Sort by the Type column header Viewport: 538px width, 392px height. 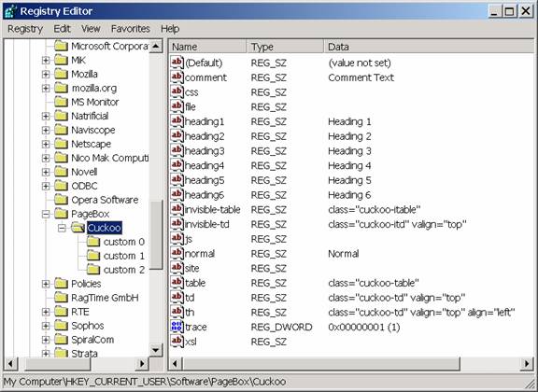tap(285, 47)
